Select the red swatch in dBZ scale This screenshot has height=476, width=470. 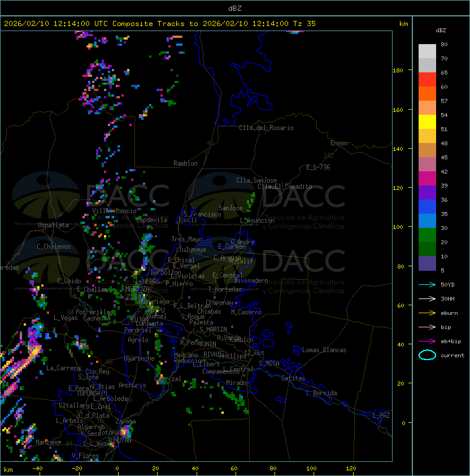[427, 80]
